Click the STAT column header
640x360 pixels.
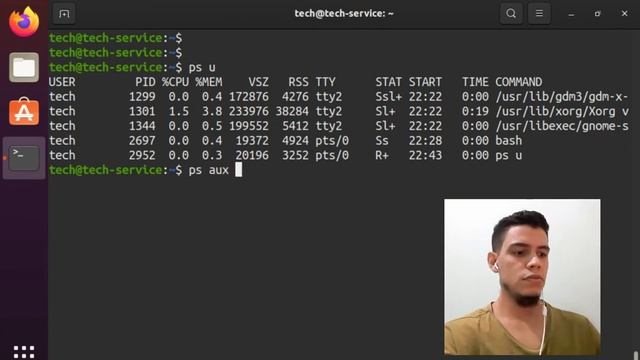pyautogui.click(x=389, y=82)
